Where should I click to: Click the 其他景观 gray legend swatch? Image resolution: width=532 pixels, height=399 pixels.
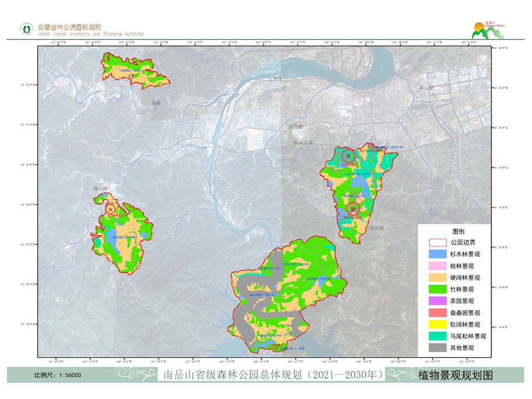point(438,348)
